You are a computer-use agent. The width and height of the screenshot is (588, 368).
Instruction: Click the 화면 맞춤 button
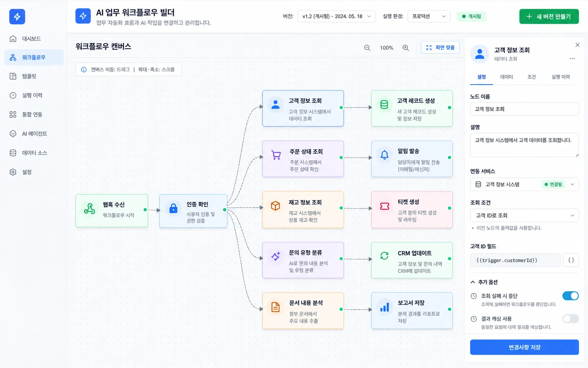pyautogui.click(x=440, y=47)
